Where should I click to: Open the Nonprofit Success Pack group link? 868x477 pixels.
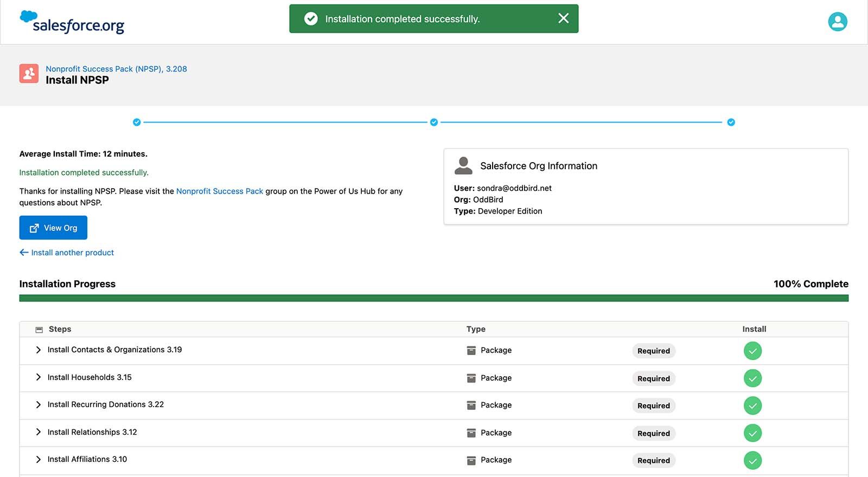point(219,191)
